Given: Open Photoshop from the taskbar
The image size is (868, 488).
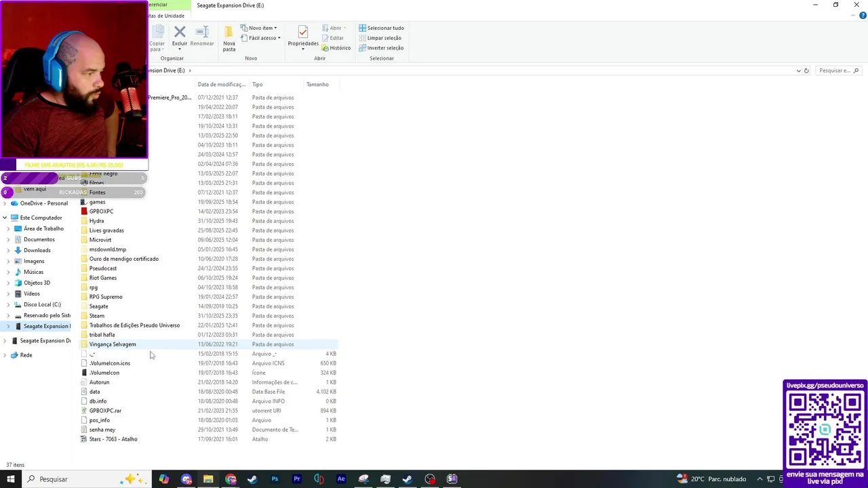Looking at the screenshot, I should point(275,479).
